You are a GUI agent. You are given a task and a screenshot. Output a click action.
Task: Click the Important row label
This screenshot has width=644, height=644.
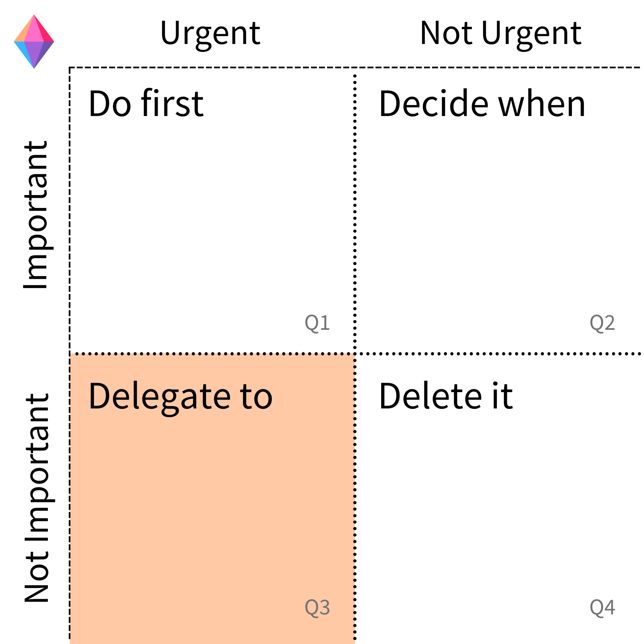tap(36, 215)
